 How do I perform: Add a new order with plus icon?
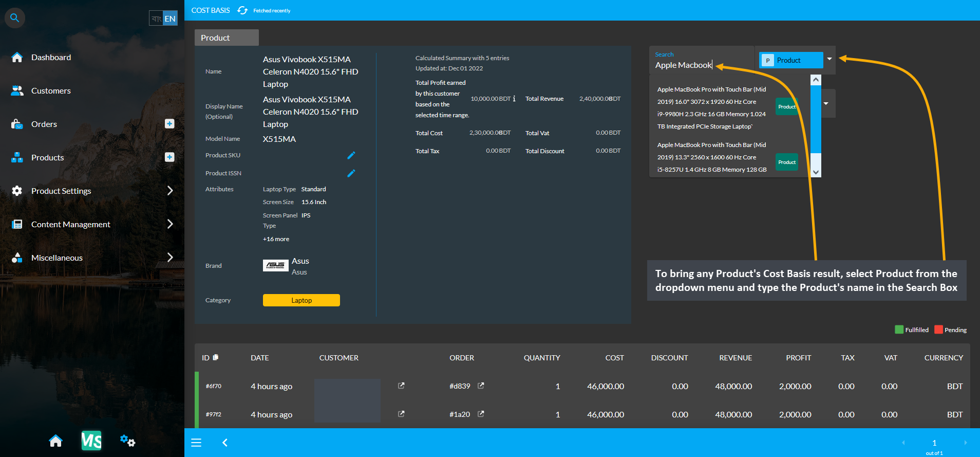click(169, 123)
